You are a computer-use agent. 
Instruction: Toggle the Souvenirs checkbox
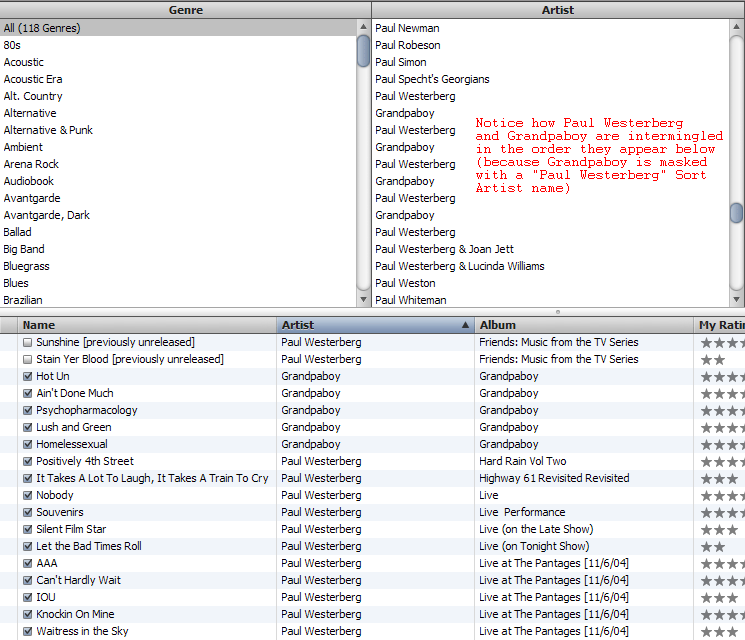pyautogui.click(x=28, y=512)
